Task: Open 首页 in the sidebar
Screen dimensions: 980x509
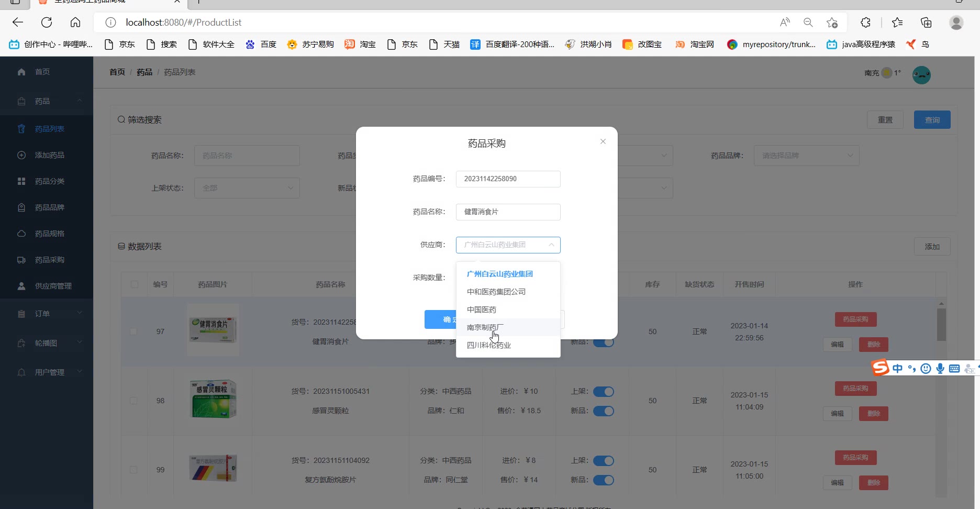Action: pyautogui.click(x=47, y=72)
